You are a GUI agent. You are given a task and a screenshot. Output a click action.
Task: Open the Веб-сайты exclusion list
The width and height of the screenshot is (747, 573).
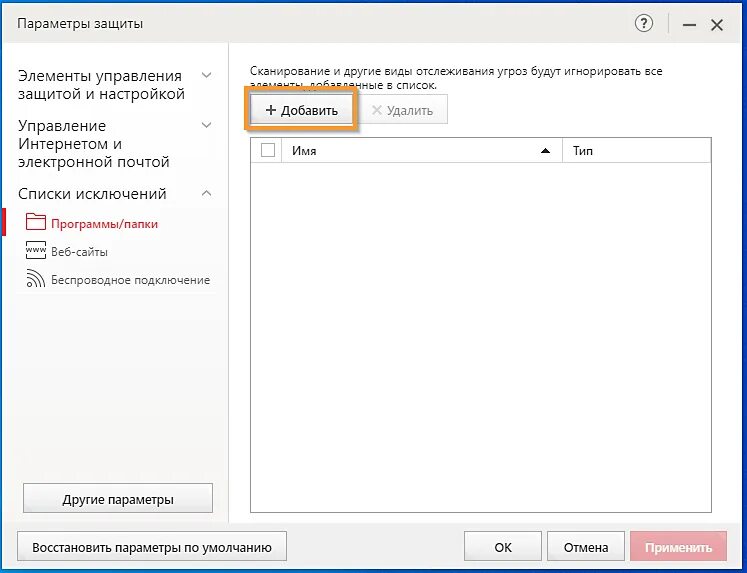point(79,251)
